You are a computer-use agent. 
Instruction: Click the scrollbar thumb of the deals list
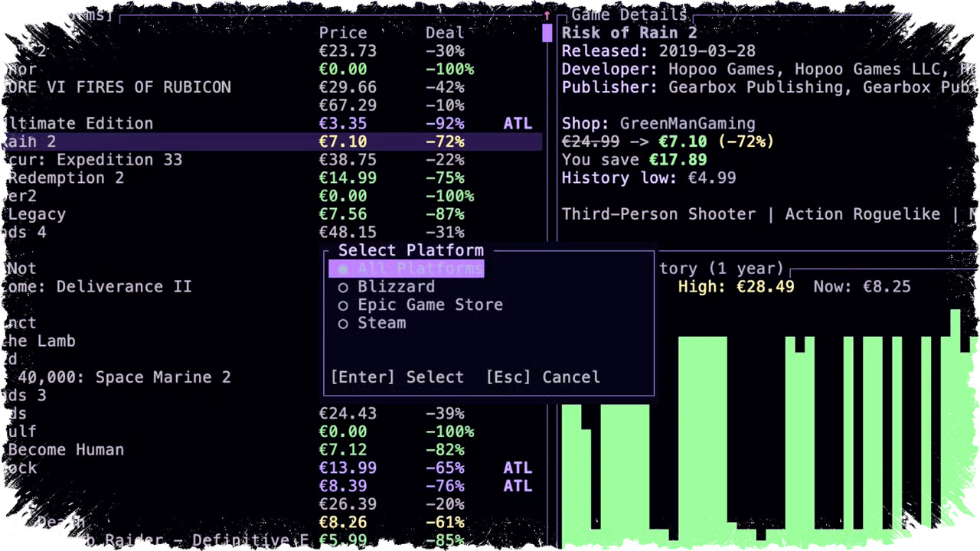pos(547,33)
